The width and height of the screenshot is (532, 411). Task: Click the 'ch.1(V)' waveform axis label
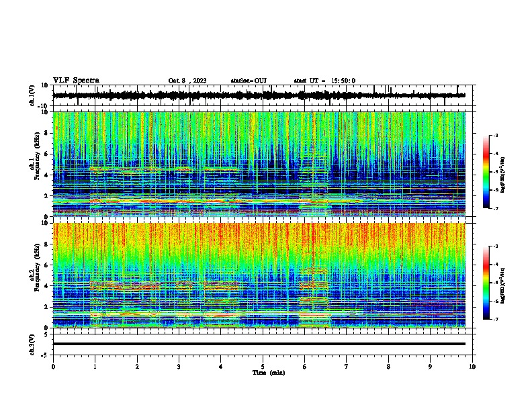32,95
